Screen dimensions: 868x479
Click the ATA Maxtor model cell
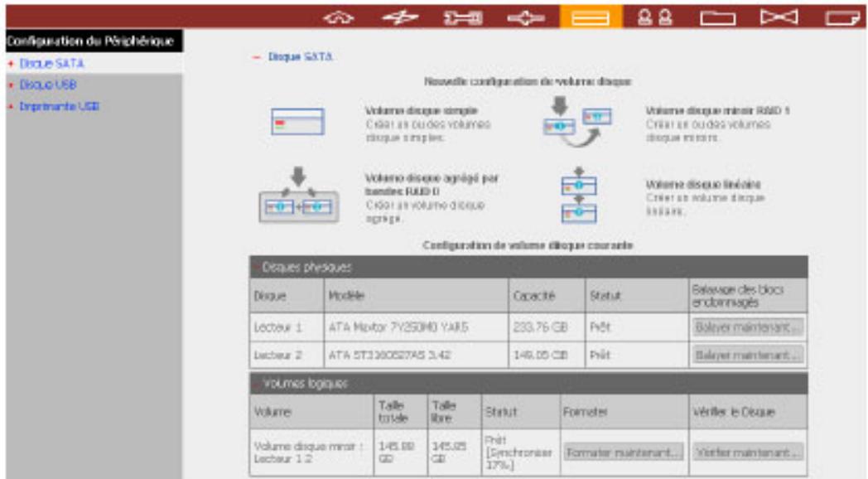pos(416,327)
